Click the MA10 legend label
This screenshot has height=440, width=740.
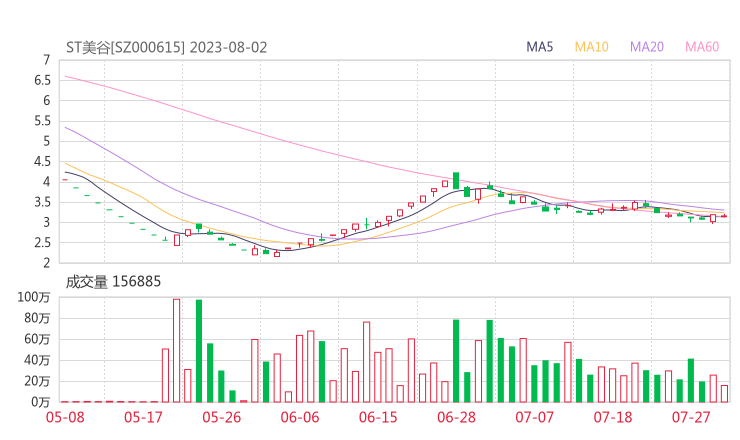pos(591,47)
